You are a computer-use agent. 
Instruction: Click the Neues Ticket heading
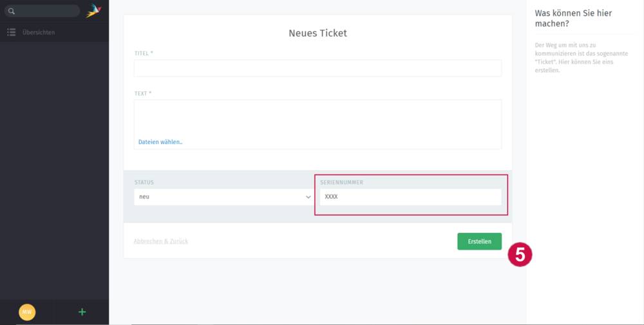pyautogui.click(x=317, y=33)
